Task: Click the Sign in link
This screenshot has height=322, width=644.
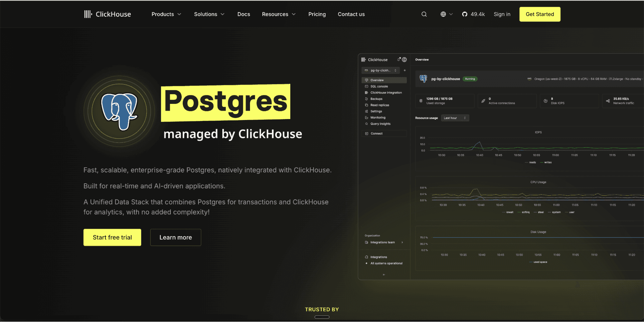Action: 502,14
